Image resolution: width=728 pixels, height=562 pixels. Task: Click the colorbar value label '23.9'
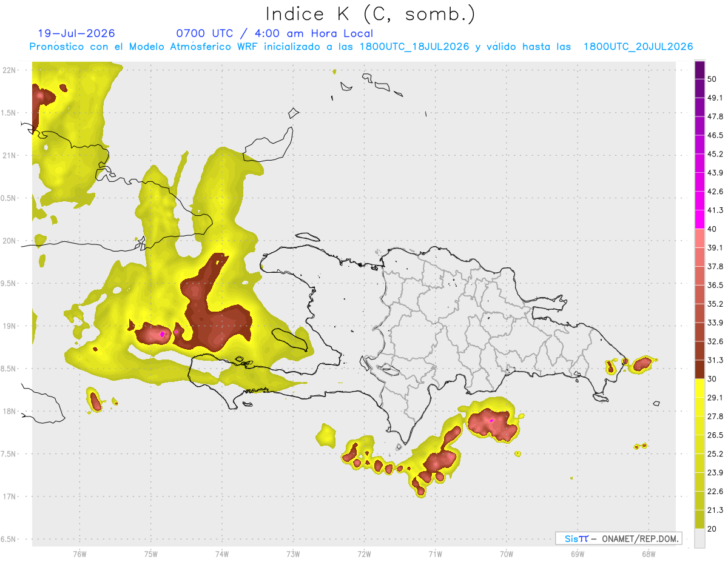point(715,472)
